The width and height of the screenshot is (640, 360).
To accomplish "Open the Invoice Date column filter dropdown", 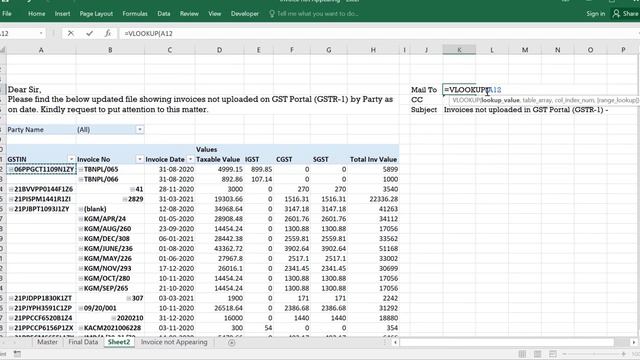I will (x=190, y=160).
